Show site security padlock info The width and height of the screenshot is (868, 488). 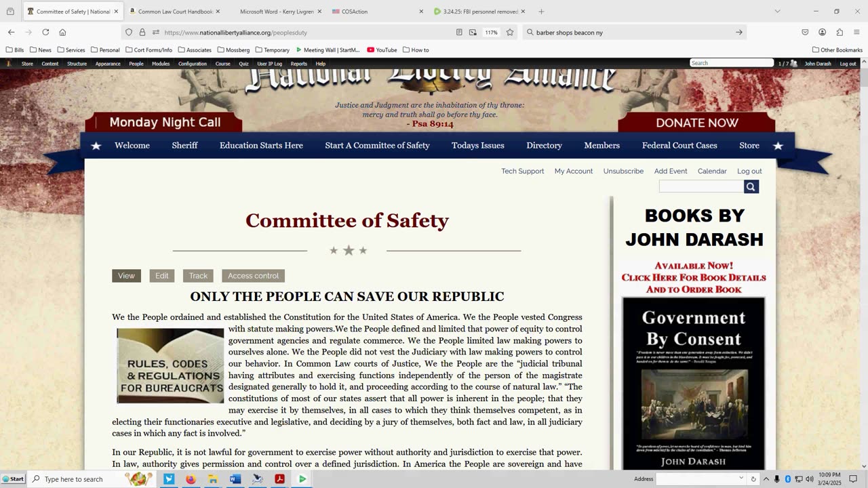tap(142, 32)
